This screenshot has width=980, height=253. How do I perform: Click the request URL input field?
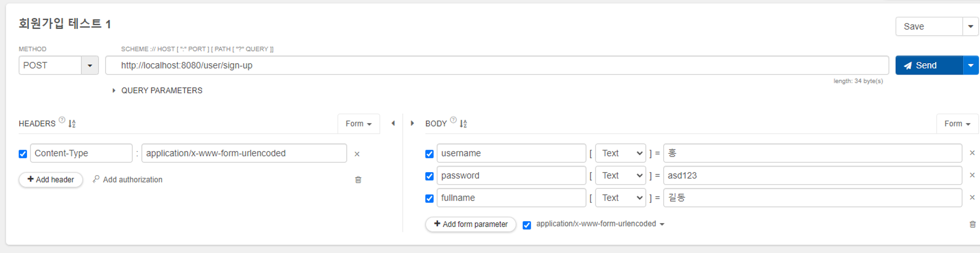[496, 65]
